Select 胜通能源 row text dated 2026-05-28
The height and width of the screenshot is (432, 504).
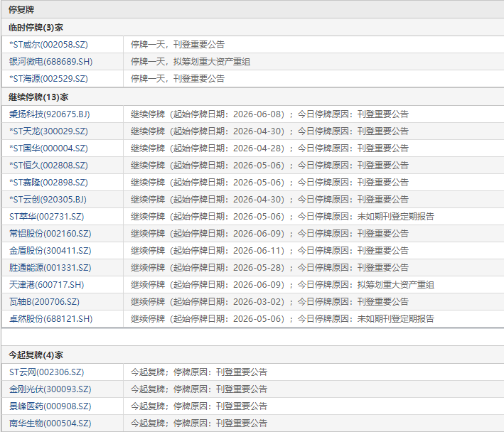(x=269, y=268)
